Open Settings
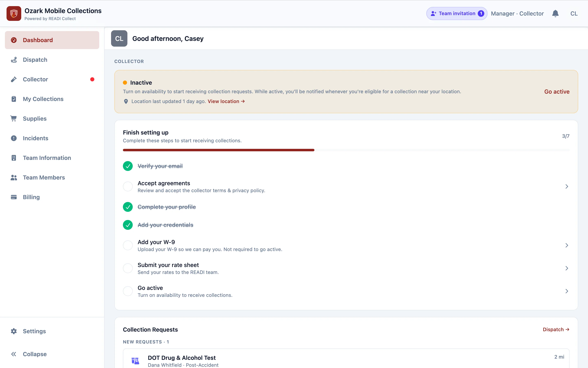Screen dimensions: 588x368 (52, 331)
